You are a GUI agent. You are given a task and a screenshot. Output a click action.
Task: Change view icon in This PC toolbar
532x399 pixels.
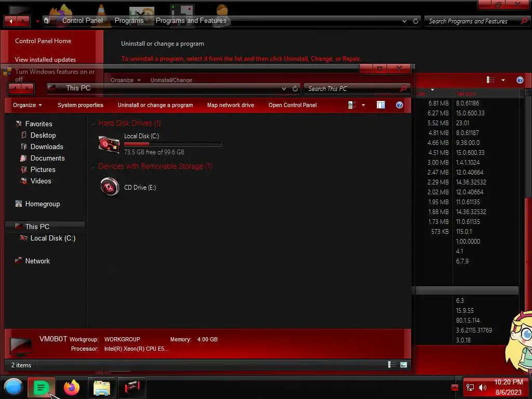click(352, 105)
